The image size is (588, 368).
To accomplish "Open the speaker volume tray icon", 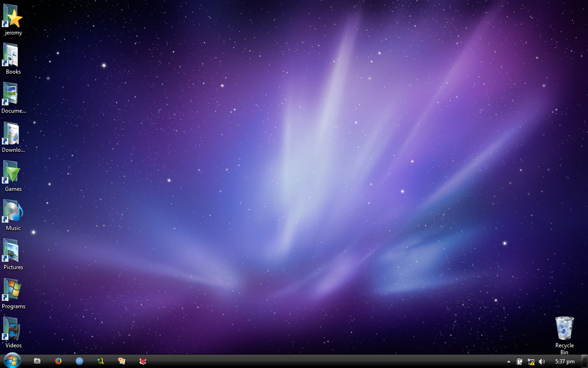I will click(542, 362).
